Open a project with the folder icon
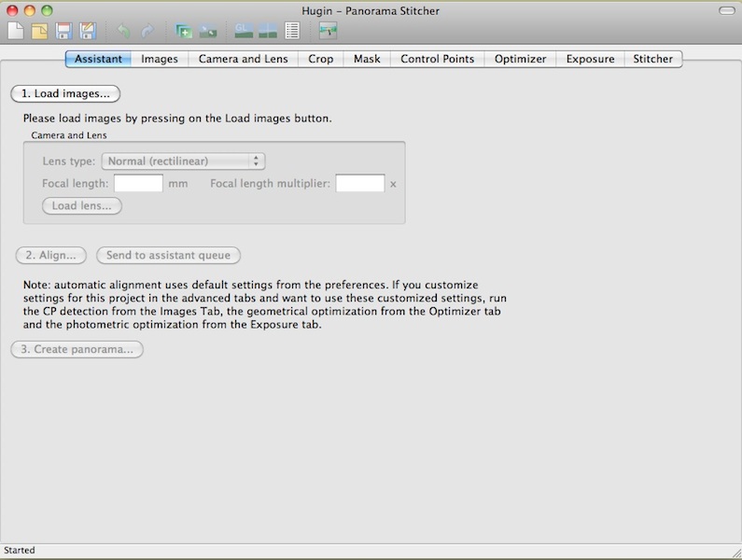The height and width of the screenshot is (560, 742). 39,31
